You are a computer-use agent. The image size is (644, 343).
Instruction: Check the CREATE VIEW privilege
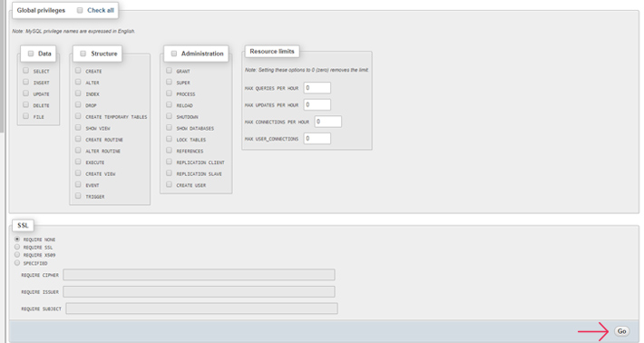click(78, 173)
